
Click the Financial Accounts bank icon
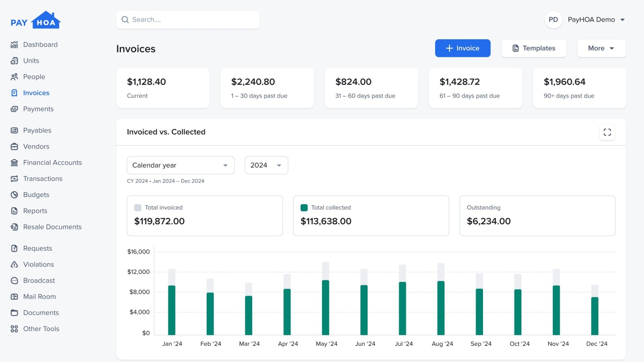14,163
